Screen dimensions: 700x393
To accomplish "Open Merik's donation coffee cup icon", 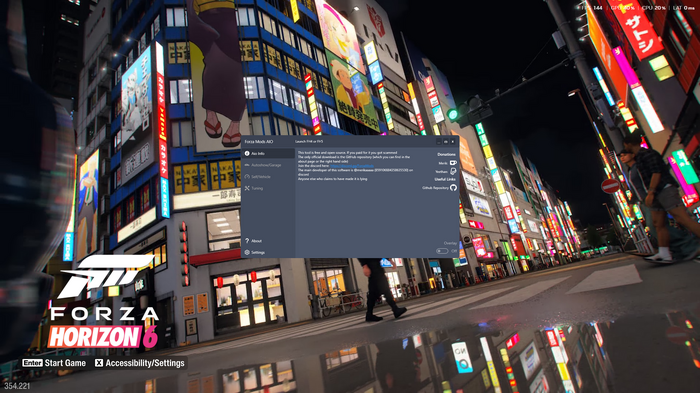I will tap(453, 163).
